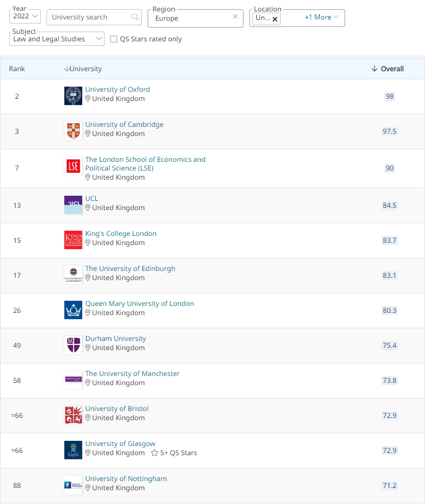This screenshot has height=504, width=425.
Task: Expand the Location dropdown chevron
Action: [337, 17]
